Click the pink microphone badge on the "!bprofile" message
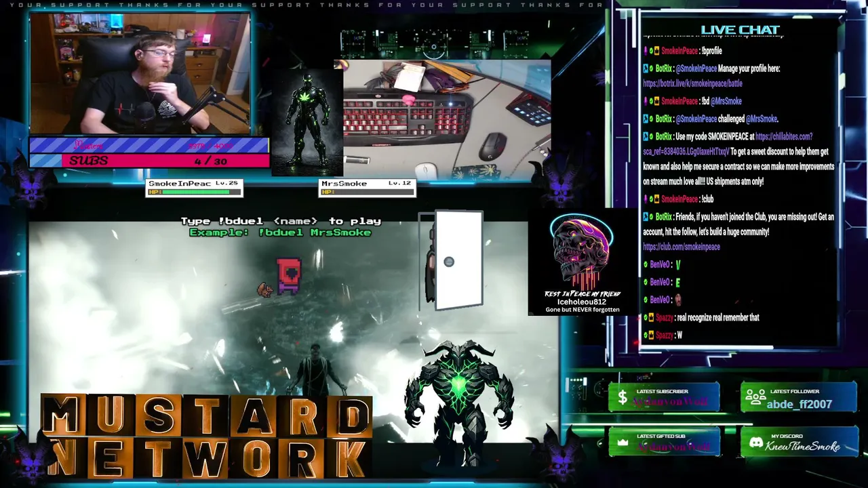 coord(646,51)
